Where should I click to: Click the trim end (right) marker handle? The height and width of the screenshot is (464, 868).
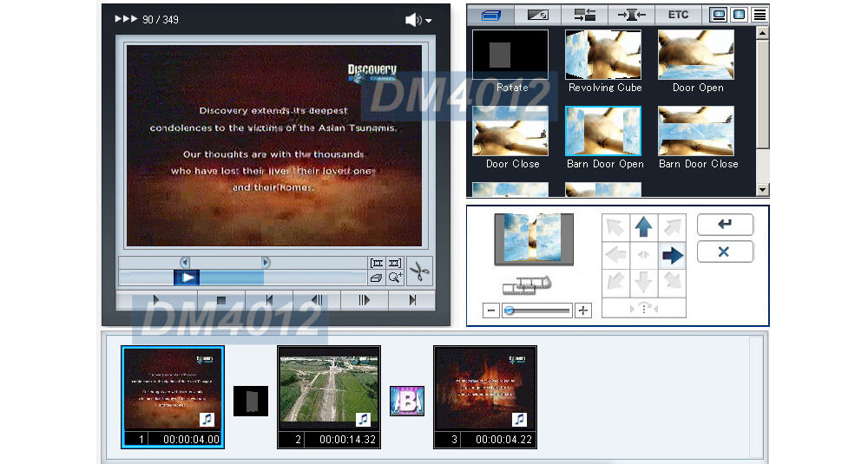[266, 262]
